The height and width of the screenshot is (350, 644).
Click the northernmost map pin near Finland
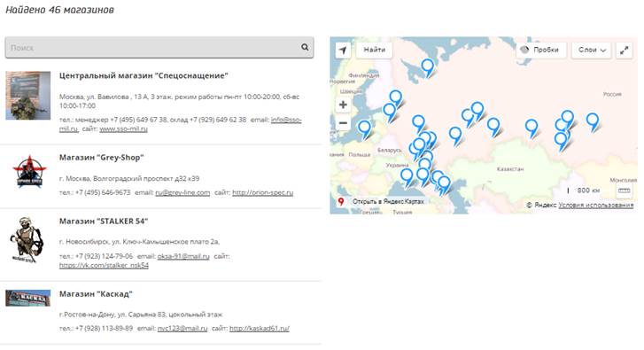click(428, 67)
